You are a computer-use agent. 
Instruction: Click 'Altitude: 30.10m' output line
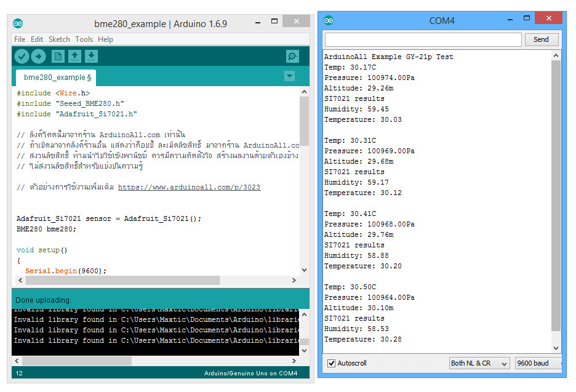pyautogui.click(x=359, y=308)
